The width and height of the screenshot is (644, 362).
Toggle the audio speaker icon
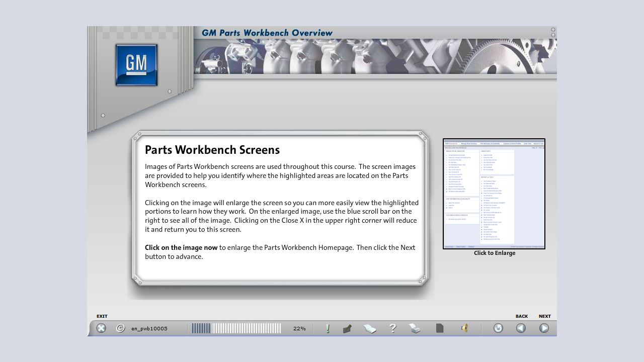pyautogui.click(x=464, y=328)
